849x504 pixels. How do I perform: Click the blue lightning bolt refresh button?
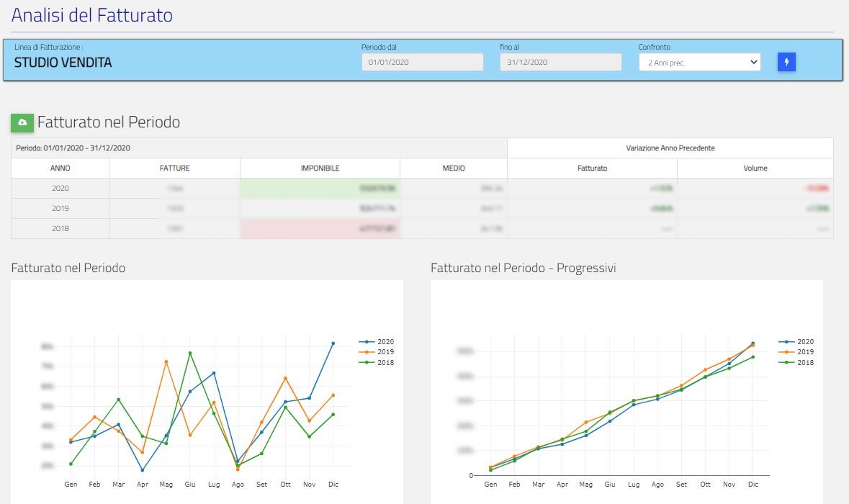tap(786, 62)
